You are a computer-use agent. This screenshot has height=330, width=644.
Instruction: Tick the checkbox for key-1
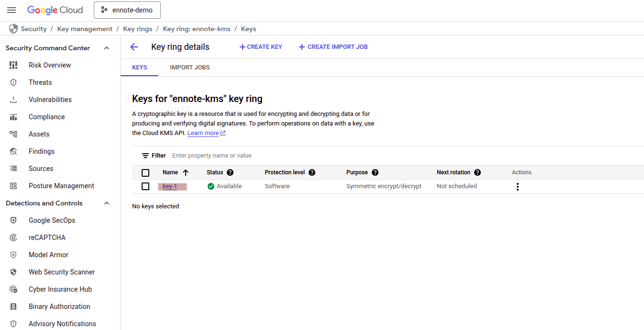[x=145, y=186]
